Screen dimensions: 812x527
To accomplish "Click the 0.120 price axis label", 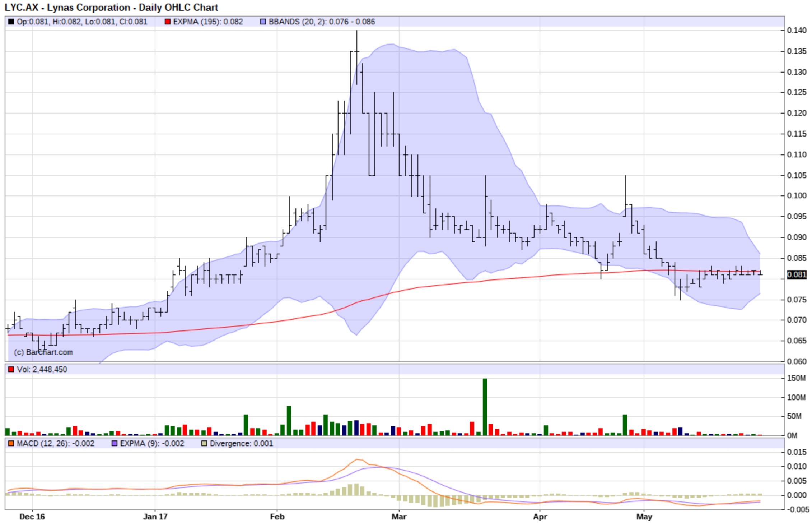I will (x=797, y=113).
